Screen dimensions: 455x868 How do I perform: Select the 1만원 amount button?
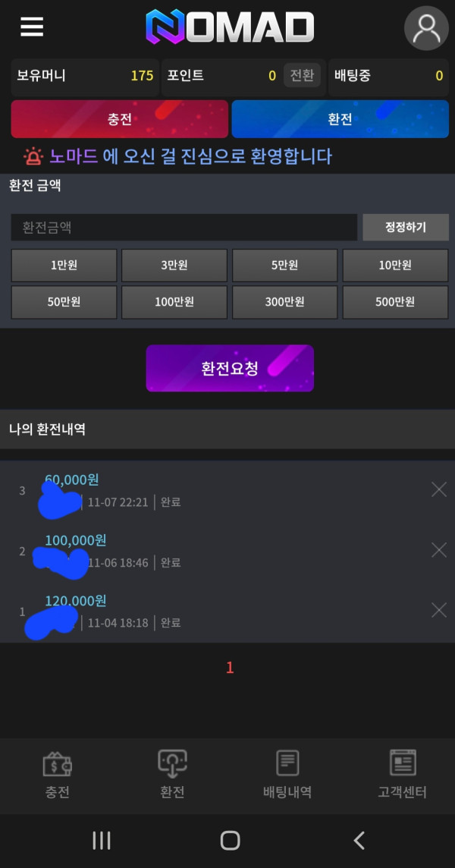click(x=64, y=265)
